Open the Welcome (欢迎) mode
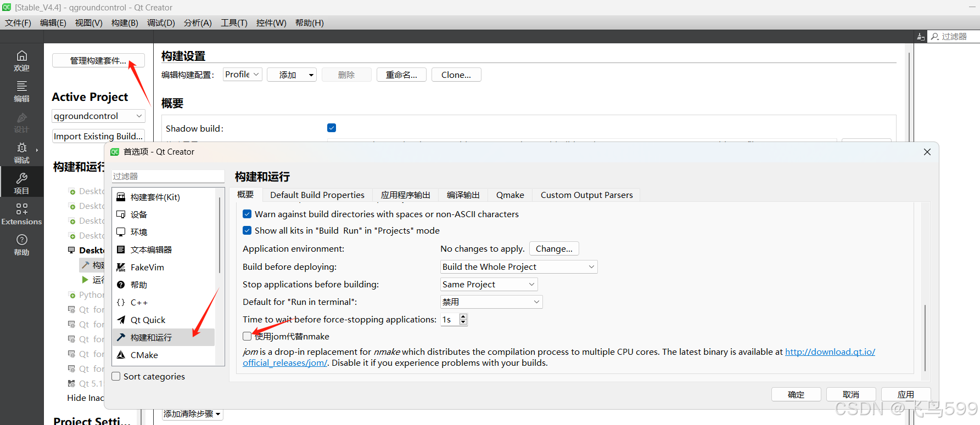Viewport: 980px width, 425px height. [21, 60]
